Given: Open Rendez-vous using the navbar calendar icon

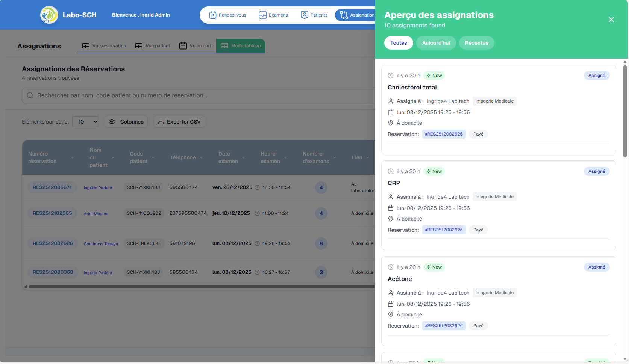Looking at the screenshot, I should (212, 15).
